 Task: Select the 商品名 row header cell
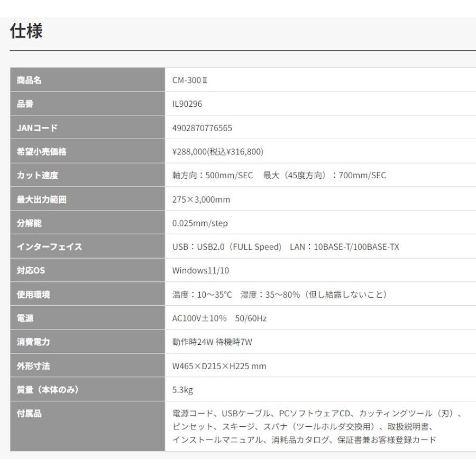pyautogui.click(x=32, y=80)
